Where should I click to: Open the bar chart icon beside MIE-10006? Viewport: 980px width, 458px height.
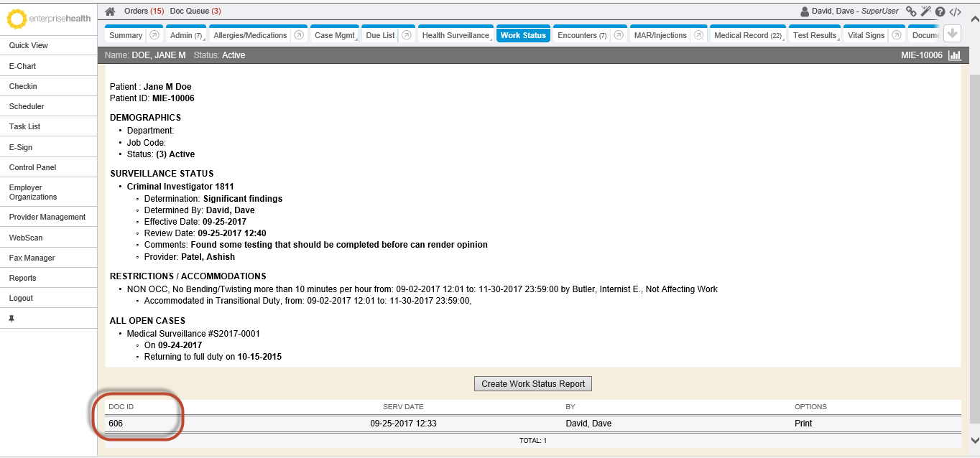click(955, 55)
